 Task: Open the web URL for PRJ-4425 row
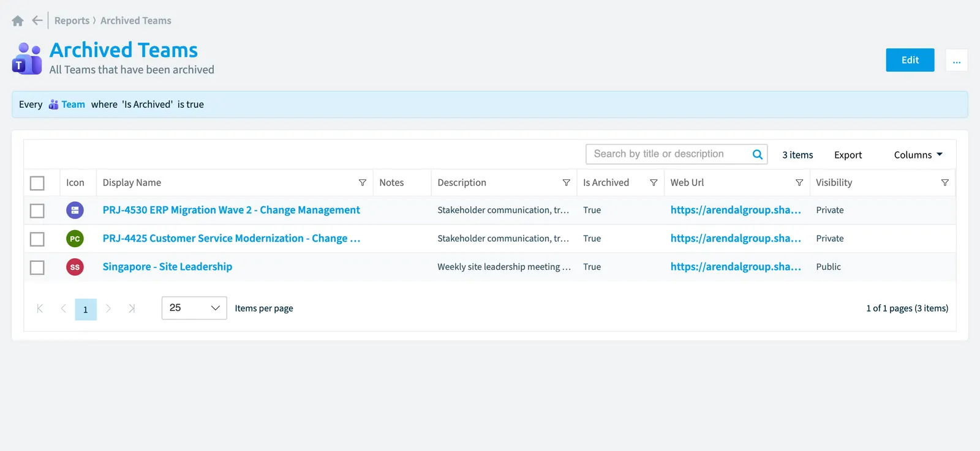click(736, 238)
